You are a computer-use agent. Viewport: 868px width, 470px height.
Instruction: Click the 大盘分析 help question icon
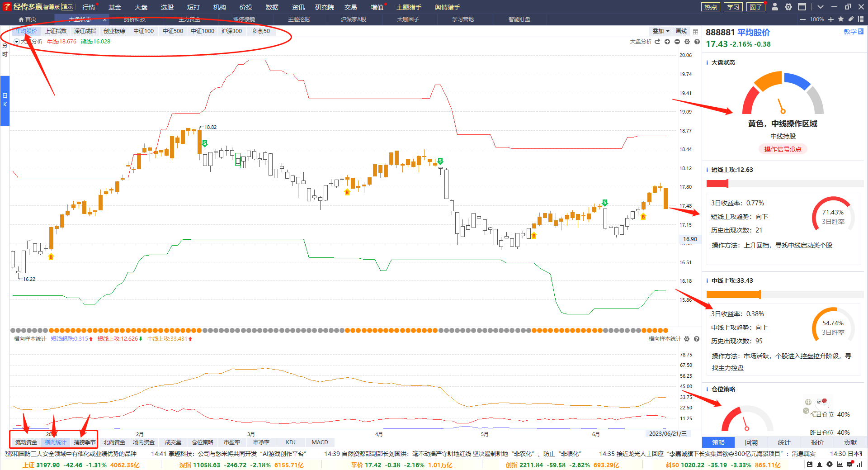point(697,42)
